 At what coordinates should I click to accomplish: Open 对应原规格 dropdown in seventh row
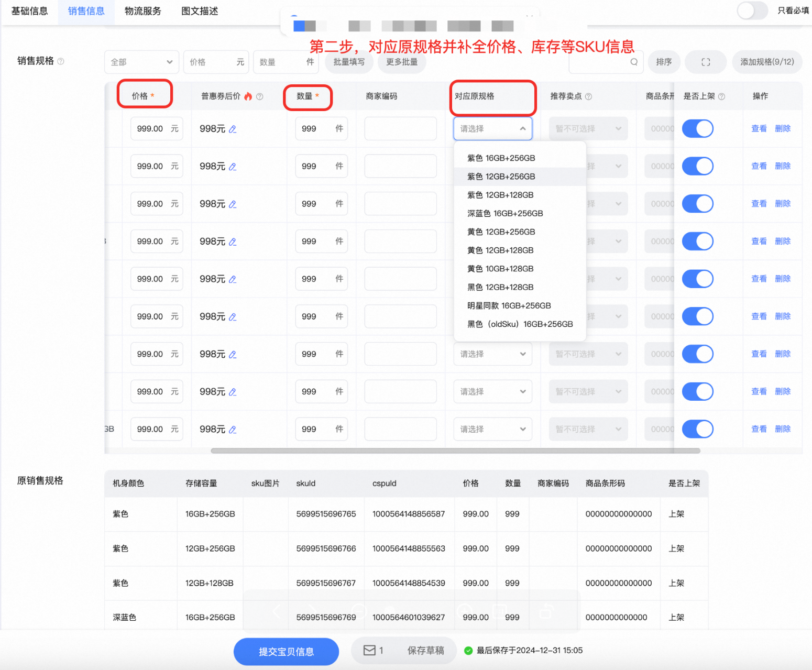tap(492, 354)
